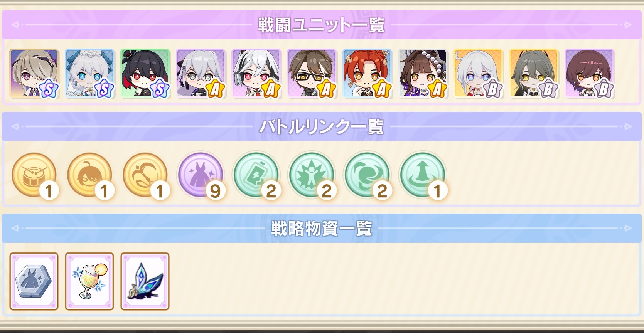Click the 戦闘ユニット一覧 header
644x333 pixels.
point(322,25)
